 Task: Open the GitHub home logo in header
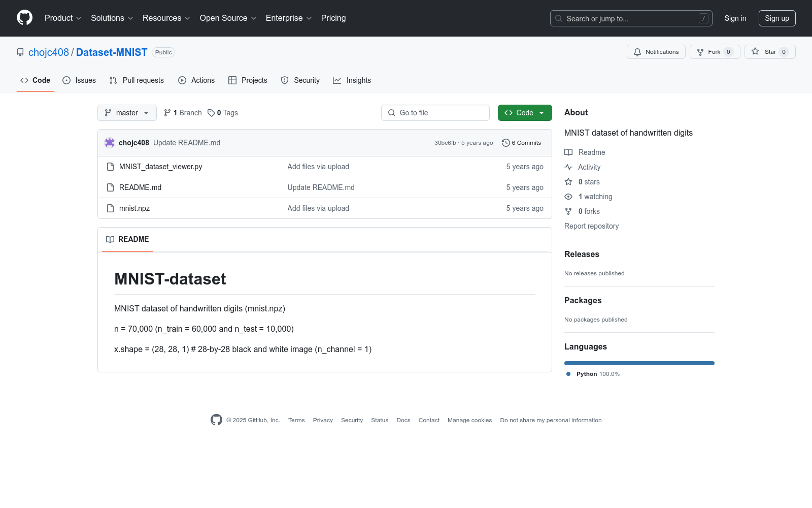(24, 18)
